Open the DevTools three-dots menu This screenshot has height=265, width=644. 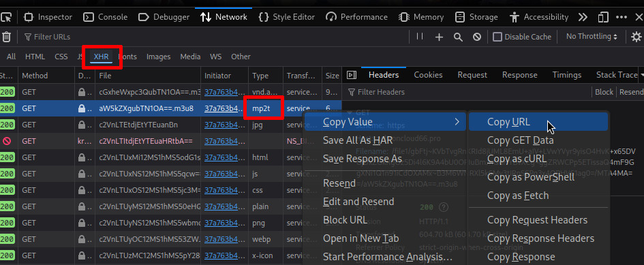pyautogui.click(x=621, y=17)
